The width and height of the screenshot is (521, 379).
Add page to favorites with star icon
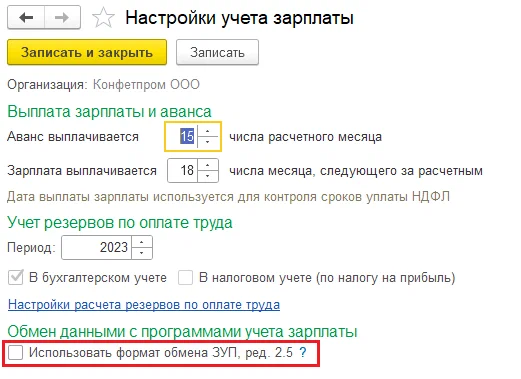pos(103,18)
